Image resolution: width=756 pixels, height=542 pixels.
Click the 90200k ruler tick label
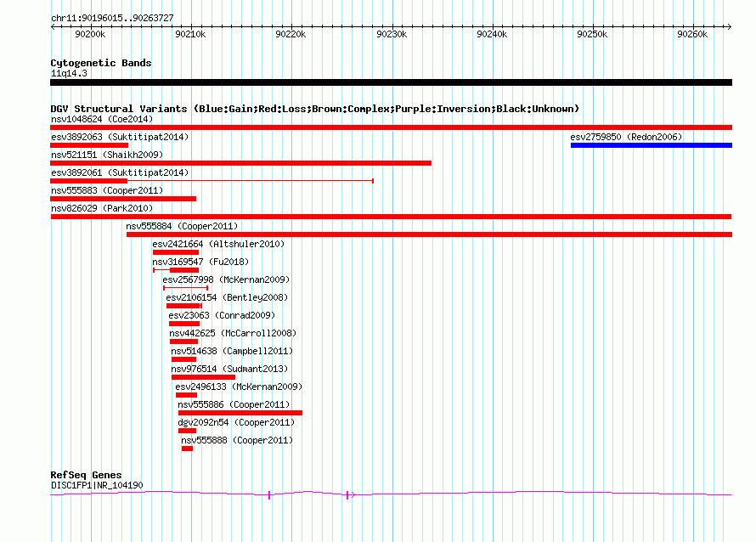click(x=90, y=34)
